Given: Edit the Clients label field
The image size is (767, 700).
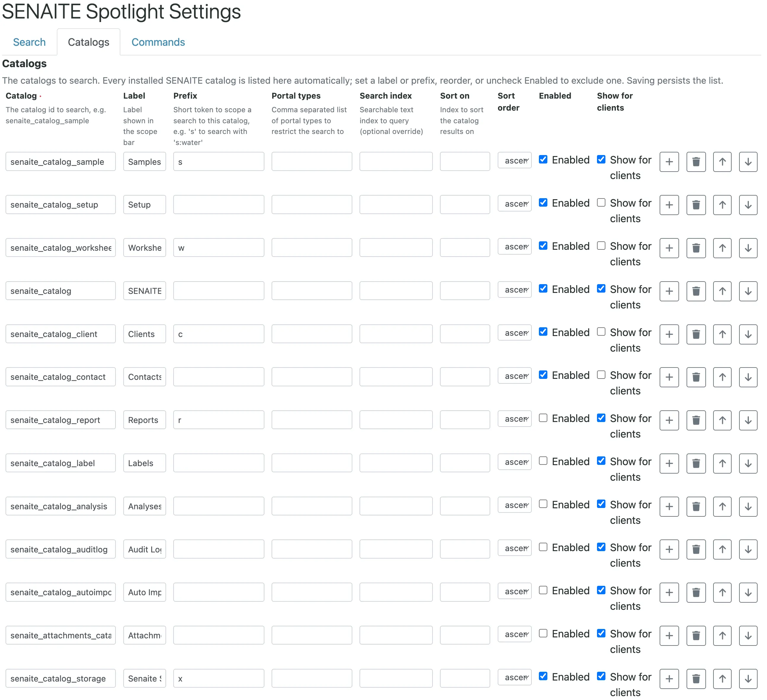Looking at the screenshot, I should (x=145, y=334).
